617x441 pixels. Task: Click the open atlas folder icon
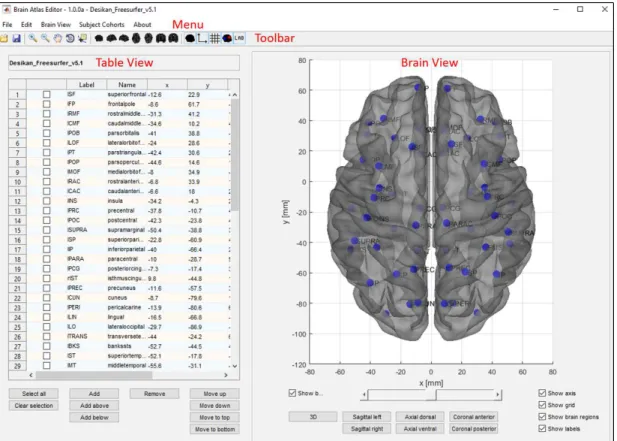pyautogui.click(x=4, y=39)
